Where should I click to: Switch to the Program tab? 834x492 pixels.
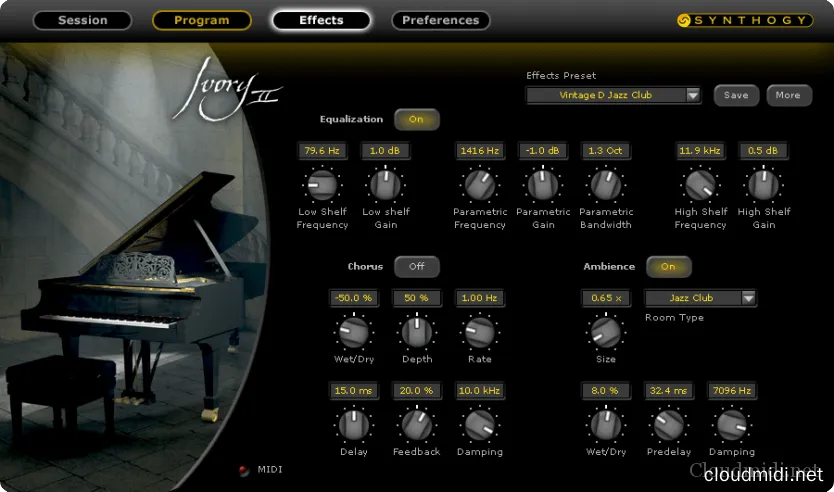pos(202,20)
